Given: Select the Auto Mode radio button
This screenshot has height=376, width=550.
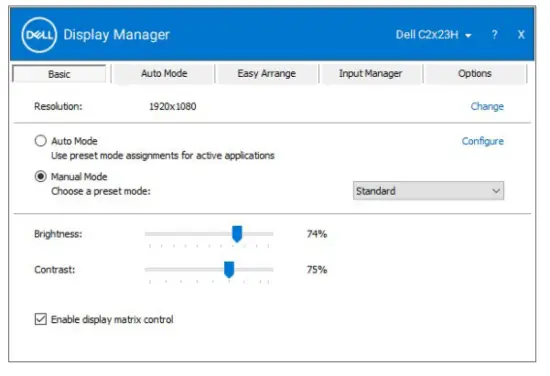Looking at the screenshot, I should (41, 141).
